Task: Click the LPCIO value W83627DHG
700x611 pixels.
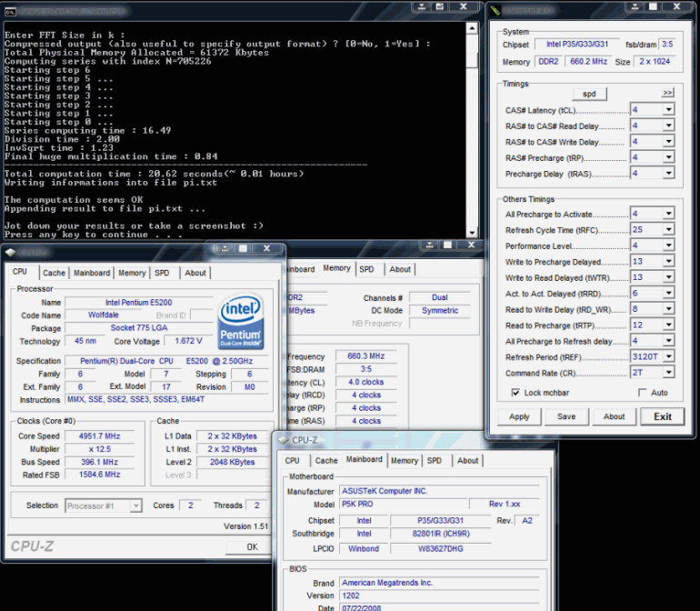Action: tap(441, 549)
